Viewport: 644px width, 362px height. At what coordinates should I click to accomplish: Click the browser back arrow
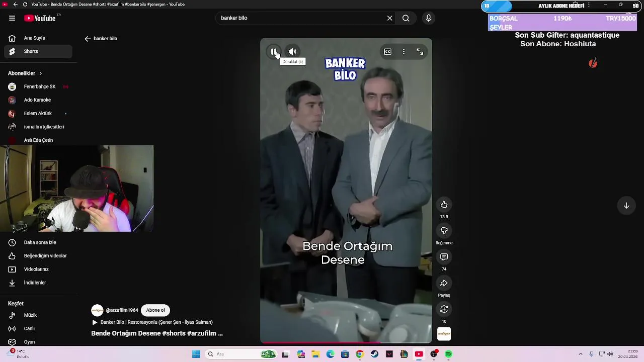coord(16,5)
